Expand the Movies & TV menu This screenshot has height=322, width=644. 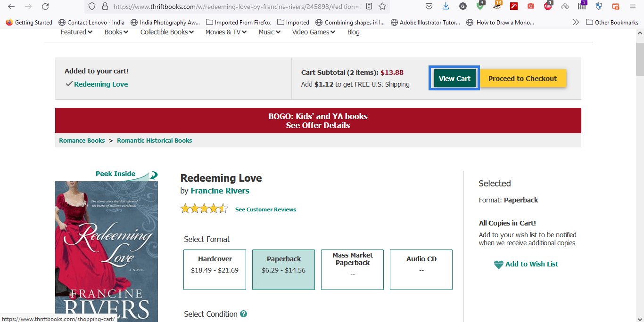[226, 32]
